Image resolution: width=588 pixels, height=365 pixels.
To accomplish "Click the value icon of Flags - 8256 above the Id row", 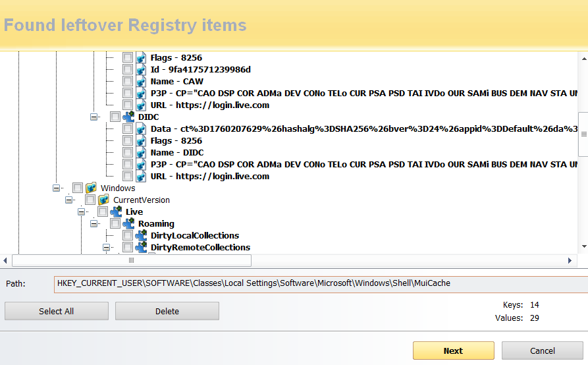I will pyautogui.click(x=141, y=58).
